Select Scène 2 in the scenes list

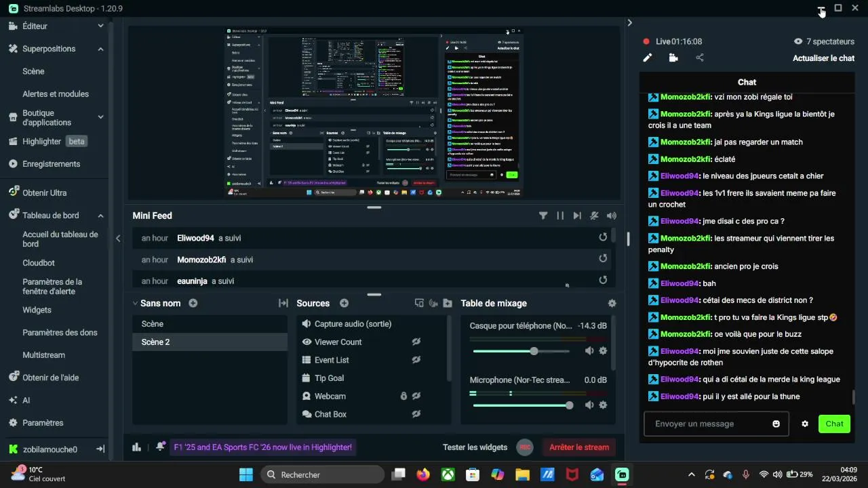click(x=210, y=342)
